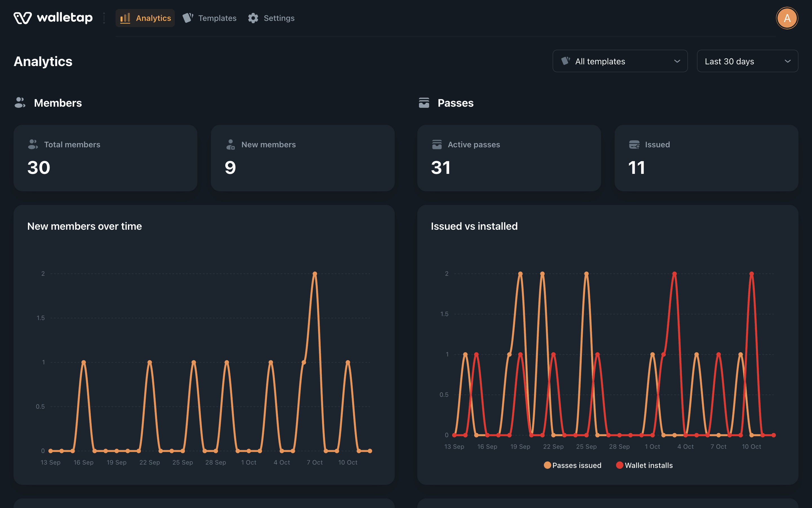
Task: Click the chevron of All templates selector
Action: click(677, 61)
